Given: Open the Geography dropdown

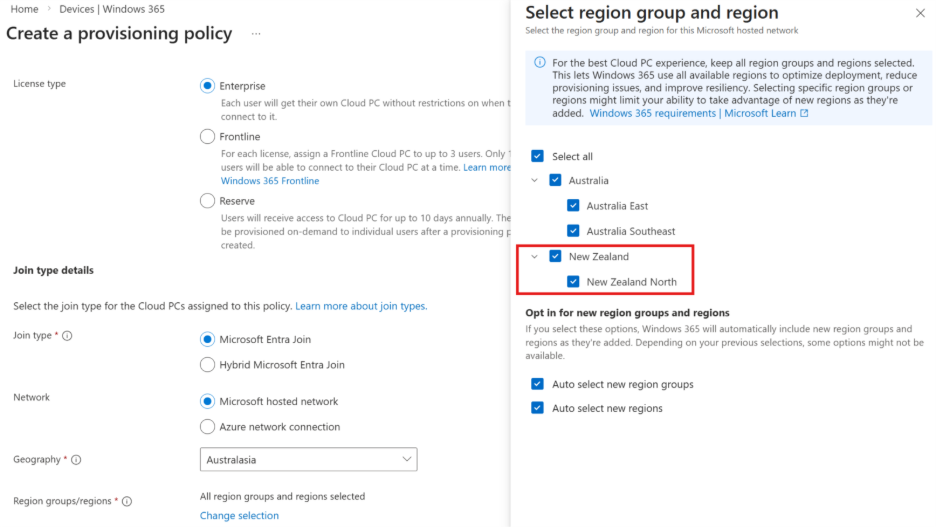Looking at the screenshot, I should click(x=308, y=459).
